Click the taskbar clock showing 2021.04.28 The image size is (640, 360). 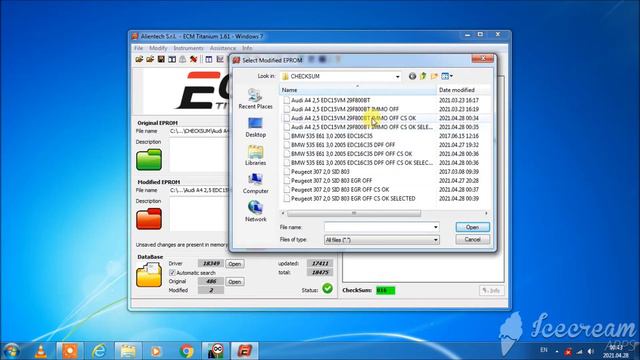pyautogui.click(x=616, y=351)
